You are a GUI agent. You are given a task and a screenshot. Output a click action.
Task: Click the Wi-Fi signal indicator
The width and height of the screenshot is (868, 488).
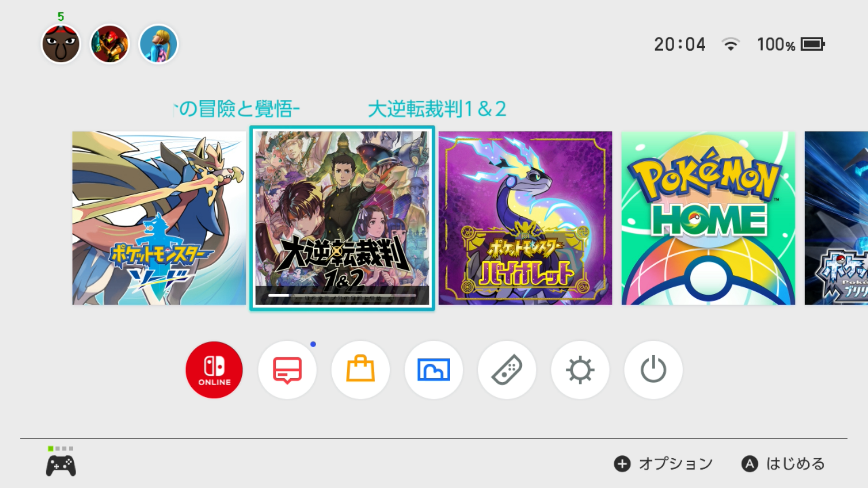pyautogui.click(x=731, y=44)
